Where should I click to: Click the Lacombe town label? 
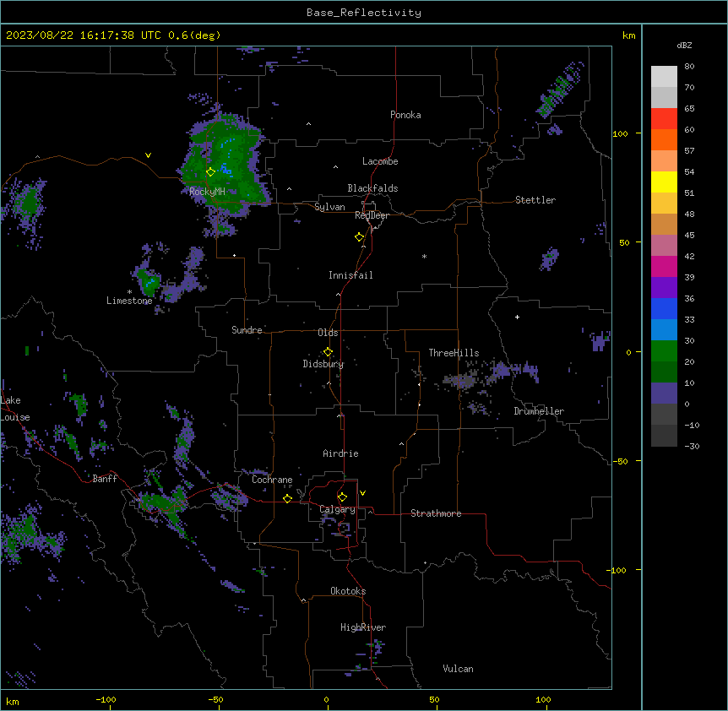pyautogui.click(x=380, y=161)
